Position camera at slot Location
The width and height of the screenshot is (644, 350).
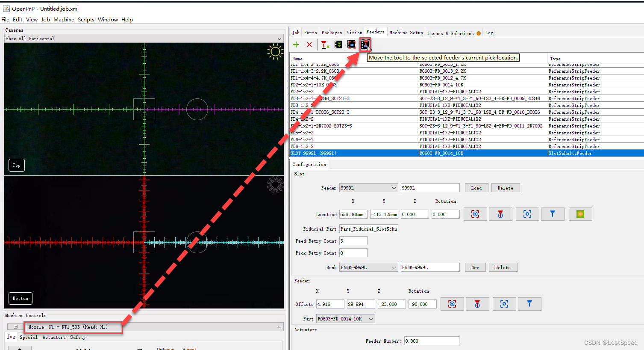tap(527, 214)
